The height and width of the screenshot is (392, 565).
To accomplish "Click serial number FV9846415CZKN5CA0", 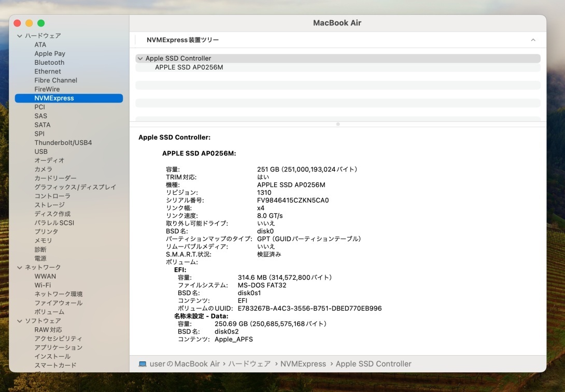I will [293, 200].
